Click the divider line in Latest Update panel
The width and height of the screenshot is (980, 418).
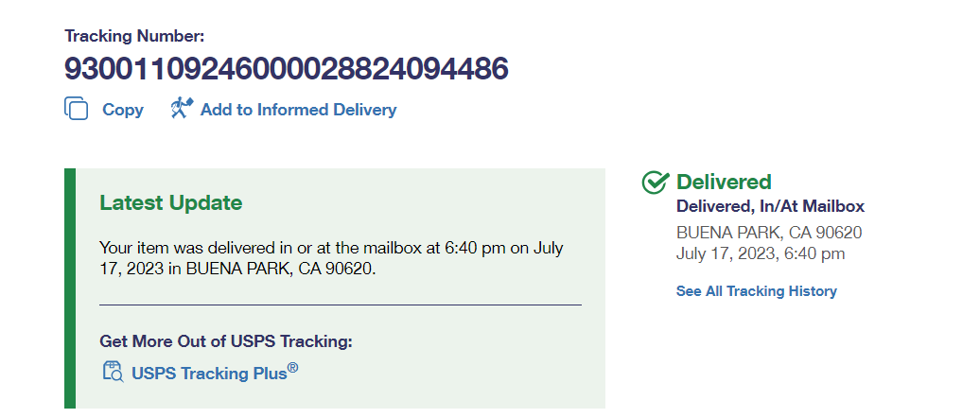(x=341, y=305)
